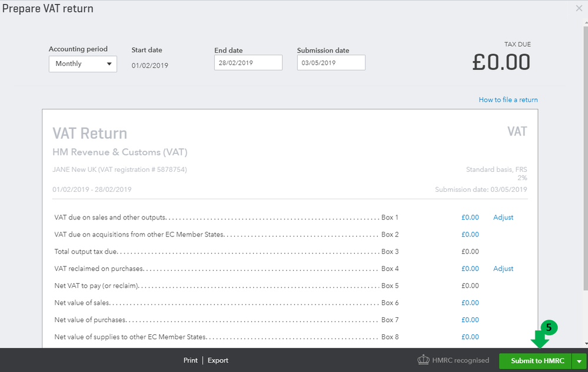
Task: Close the Prepare VAT return dialog
Action: 579,8
